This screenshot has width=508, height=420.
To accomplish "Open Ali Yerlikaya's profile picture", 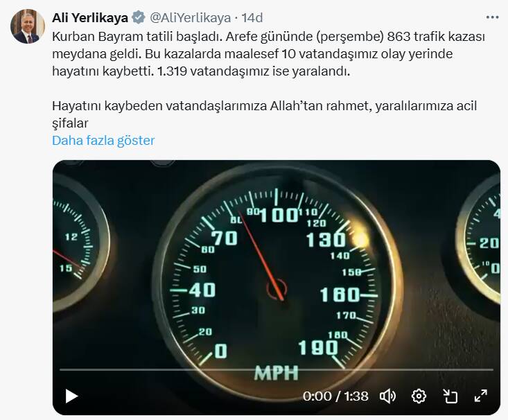I will 28,26.
